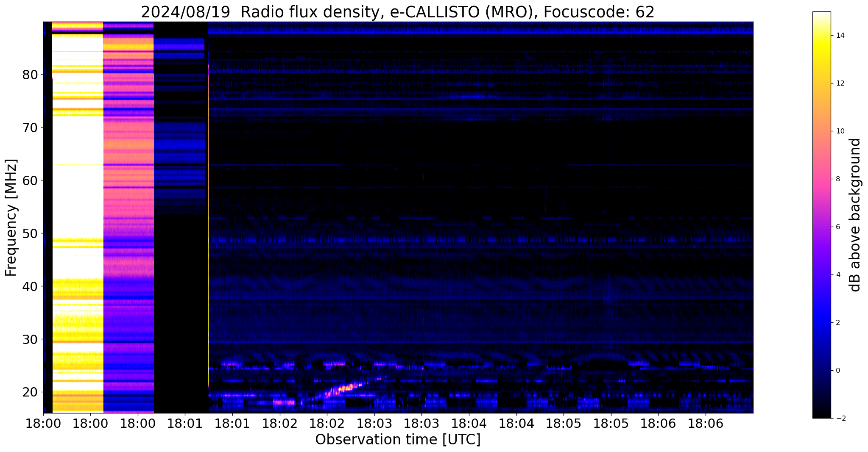Select the frequency axis tick label 20

(30, 393)
